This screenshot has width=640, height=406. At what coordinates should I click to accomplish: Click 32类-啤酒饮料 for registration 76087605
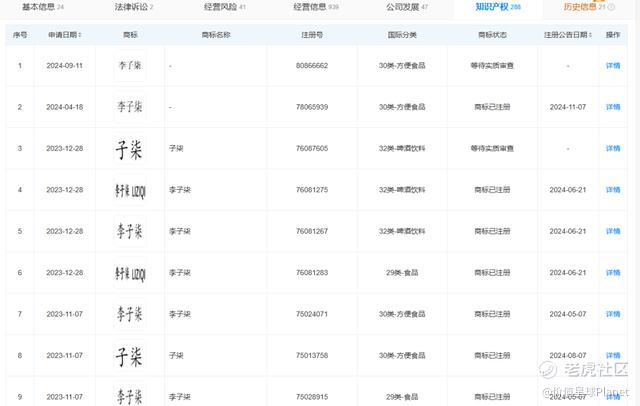coord(402,149)
